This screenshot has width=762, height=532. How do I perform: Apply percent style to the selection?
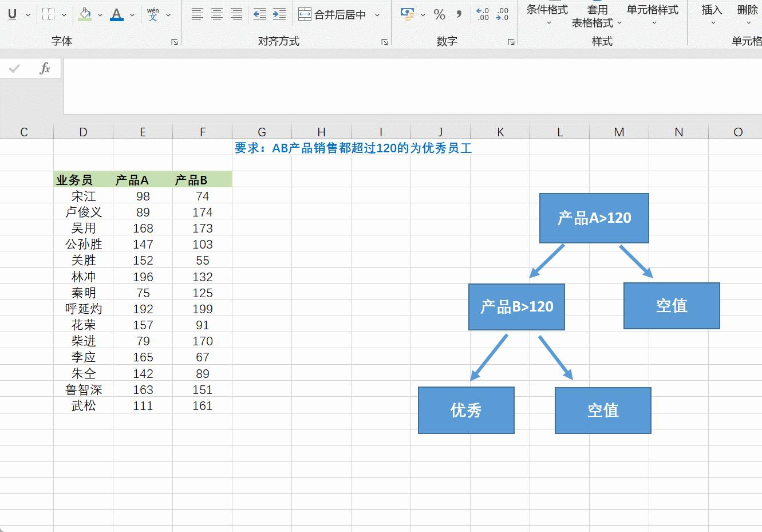point(440,14)
